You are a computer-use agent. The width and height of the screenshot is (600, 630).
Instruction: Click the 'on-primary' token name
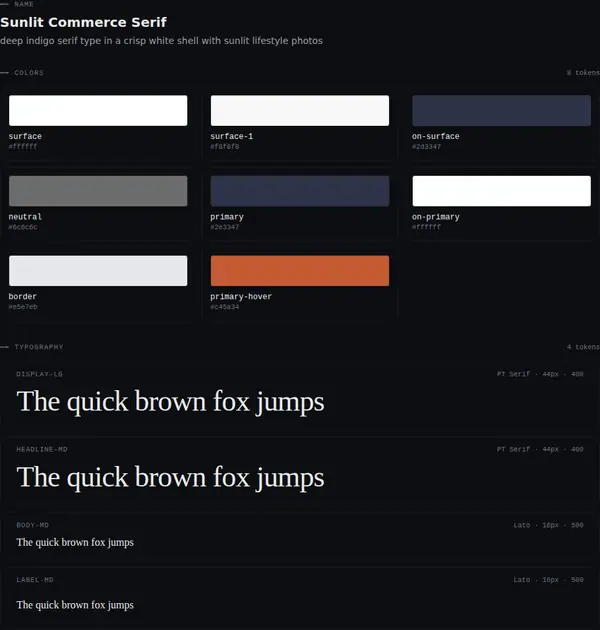click(x=436, y=217)
